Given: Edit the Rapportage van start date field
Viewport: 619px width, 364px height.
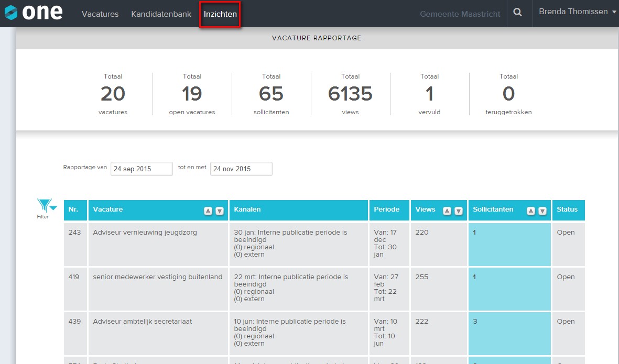Looking at the screenshot, I should [x=142, y=169].
